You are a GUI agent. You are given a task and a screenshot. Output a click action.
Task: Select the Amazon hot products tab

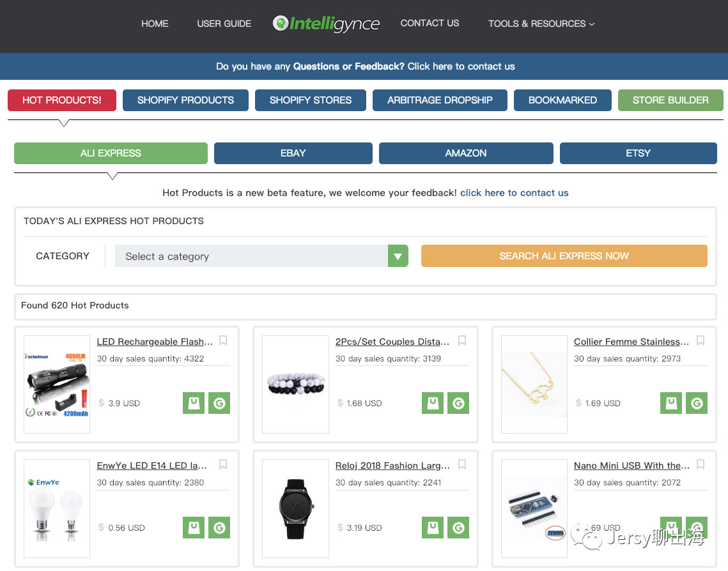[465, 153]
